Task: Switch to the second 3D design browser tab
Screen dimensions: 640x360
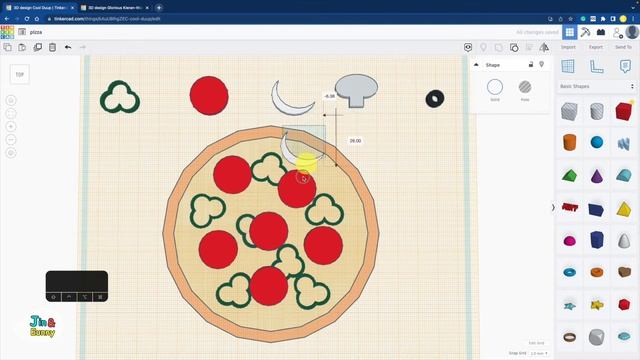Action: (116, 7)
